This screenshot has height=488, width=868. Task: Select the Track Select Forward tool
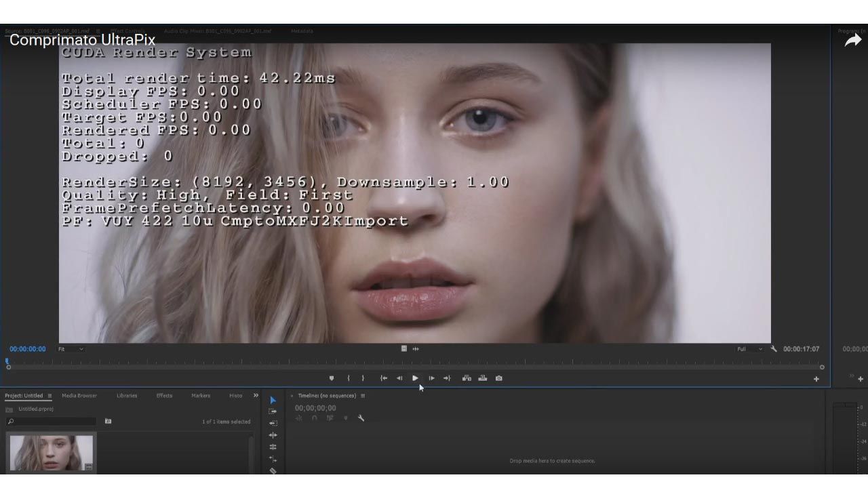(x=273, y=411)
